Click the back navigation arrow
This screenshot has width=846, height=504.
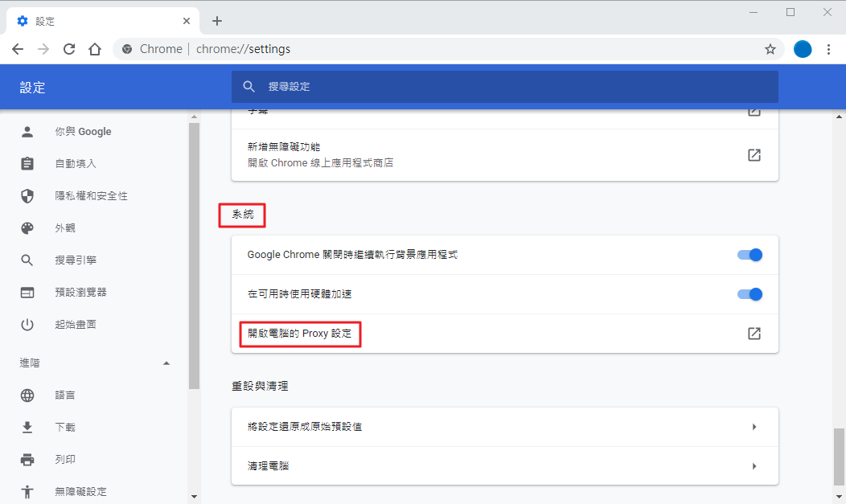18,49
